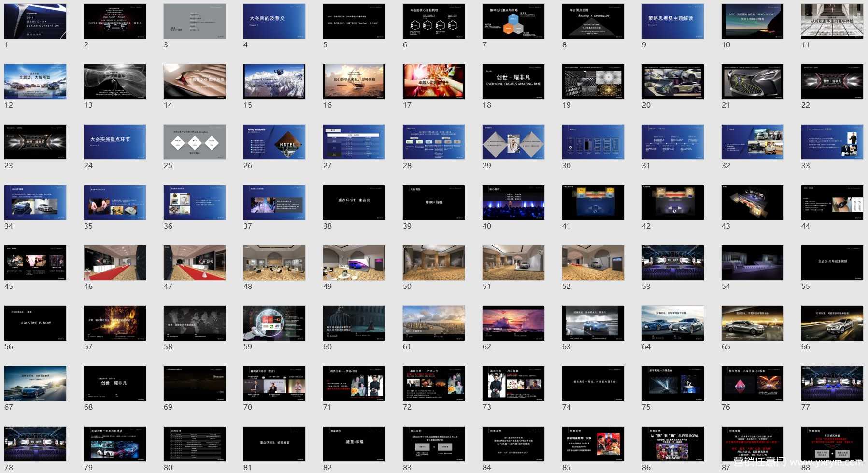Select slide 39 labeled 尊崇+前瞻
This screenshot has width=868, height=473.
434,202
